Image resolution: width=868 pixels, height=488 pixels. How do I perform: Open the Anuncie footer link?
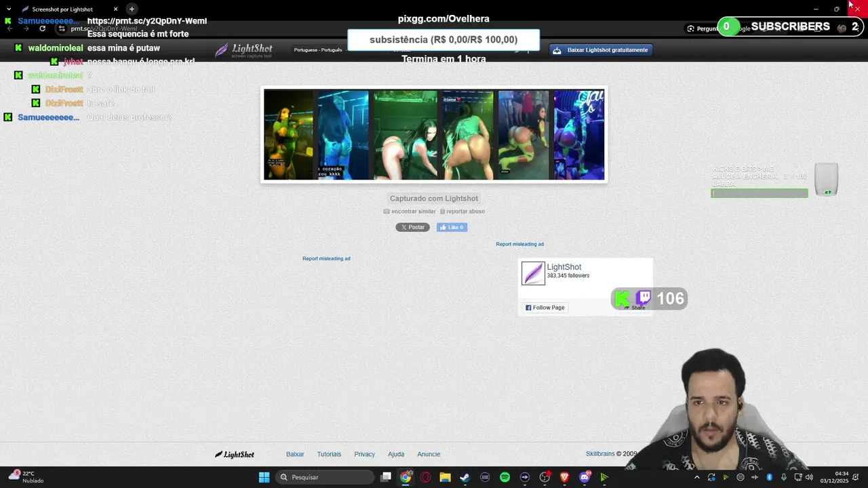click(429, 454)
